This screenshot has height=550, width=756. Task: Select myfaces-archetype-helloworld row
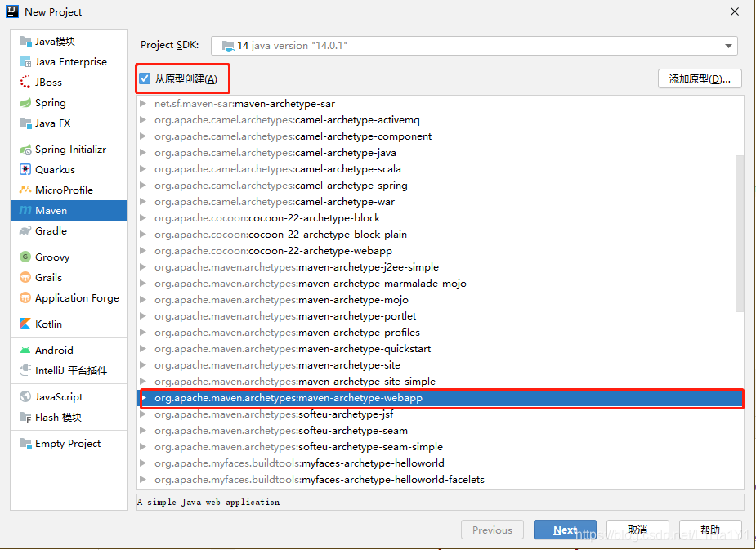pos(441,463)
